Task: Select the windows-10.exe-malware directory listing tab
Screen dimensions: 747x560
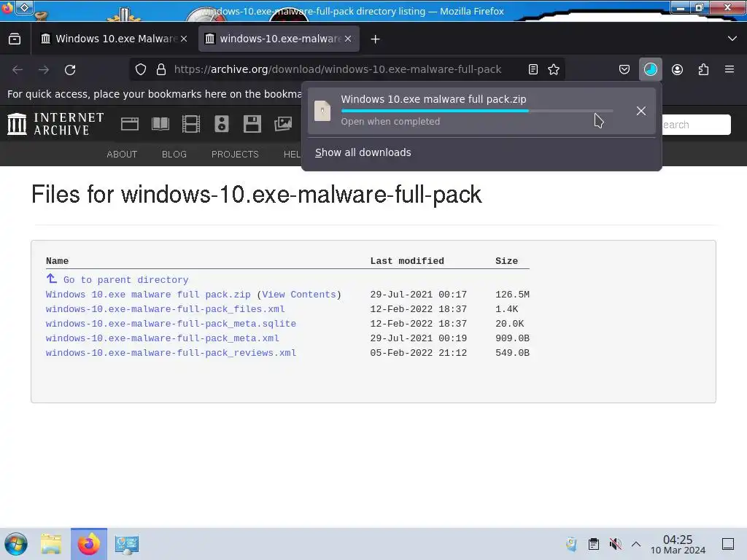Action: click(x=279, y=39)
